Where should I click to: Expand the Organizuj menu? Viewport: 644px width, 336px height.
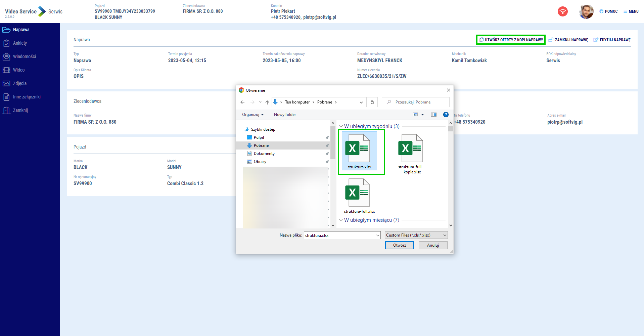(252, 115)
